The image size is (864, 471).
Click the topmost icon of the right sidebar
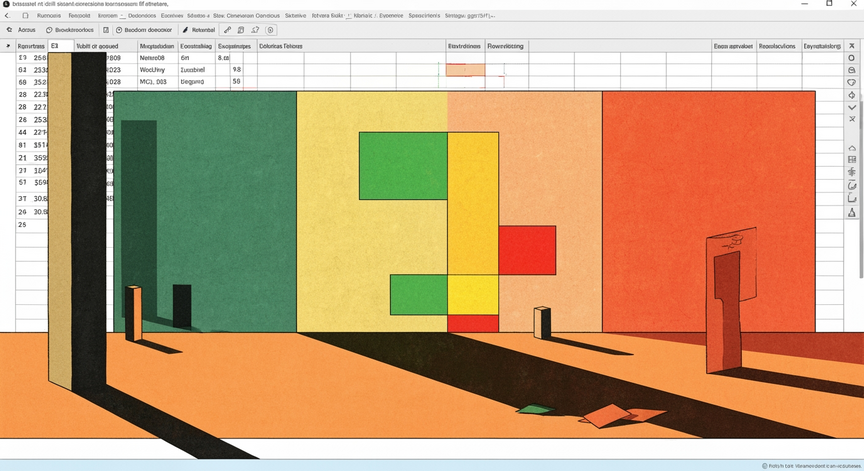tap(852, 46)
